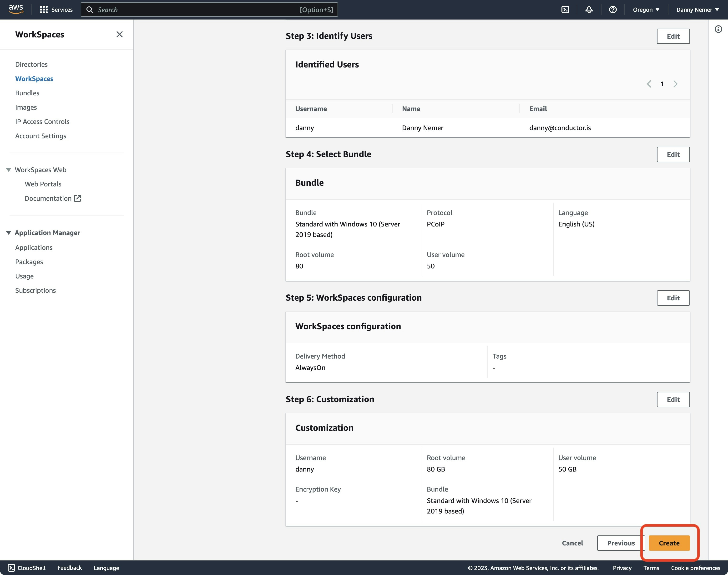Viewport: 728px width, 575px height.
Task: Click the Name column header
Action: coord(411,109)
